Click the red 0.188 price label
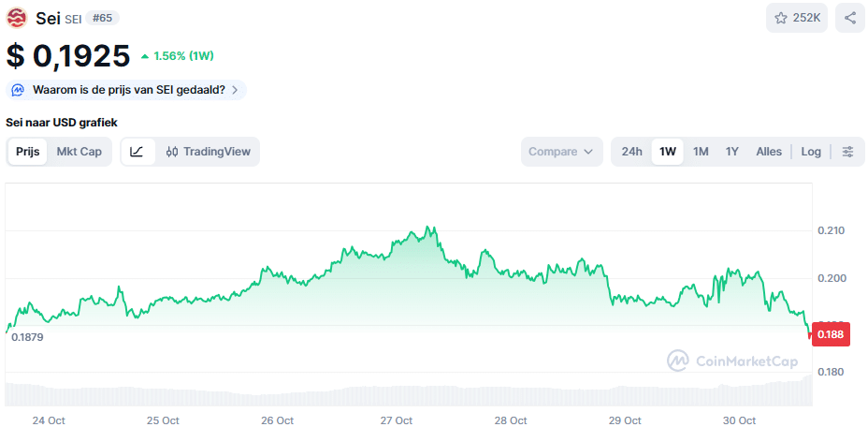Screen dimensions: 868x427 click(831, 334)
